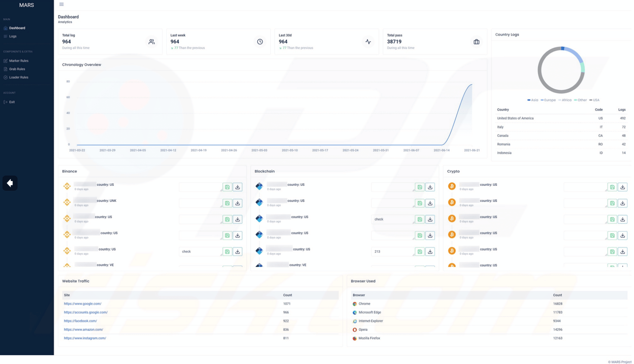
Task: Open Loader Rules page
Action: point(18,77)
